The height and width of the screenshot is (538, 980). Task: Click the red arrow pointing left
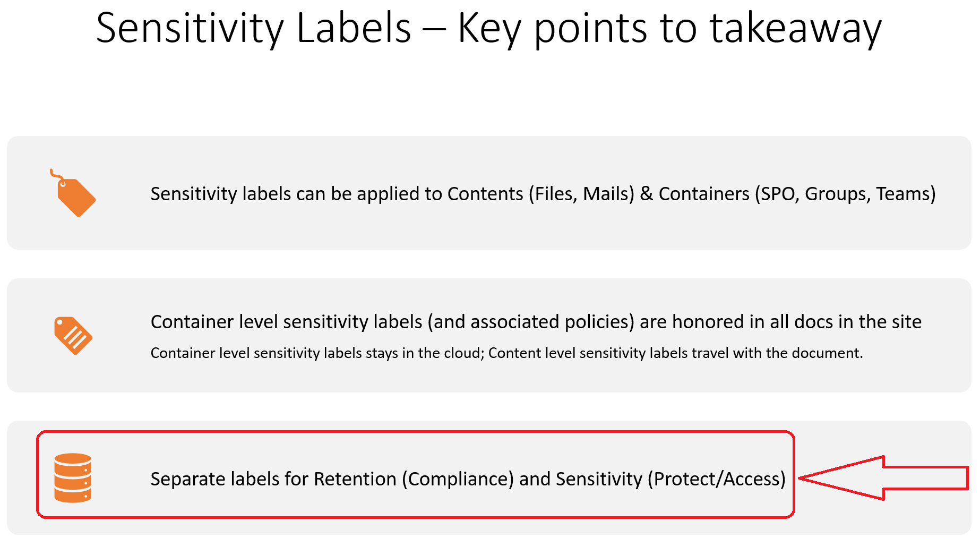tap(883, 478)
